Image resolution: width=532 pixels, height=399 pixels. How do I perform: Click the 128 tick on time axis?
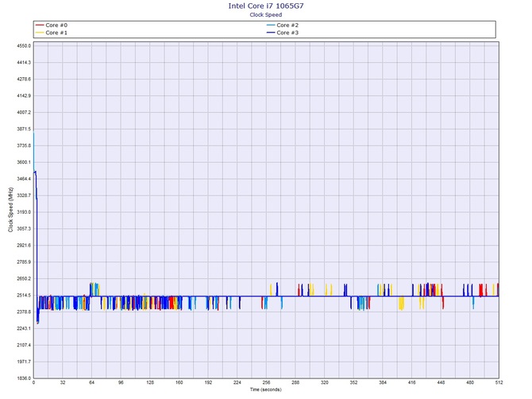(x=150, y=382)
